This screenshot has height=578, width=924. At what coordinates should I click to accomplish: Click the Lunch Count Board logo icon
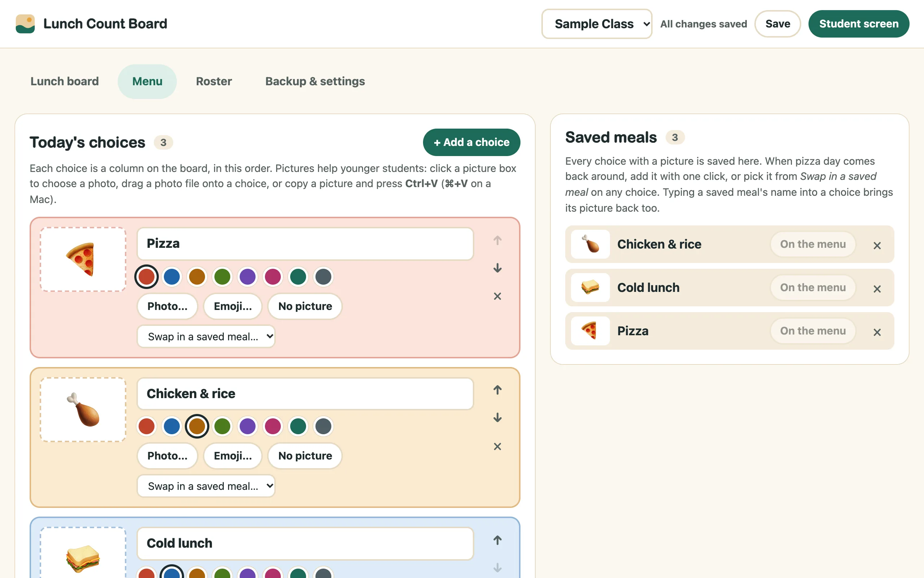coord(25,24)
